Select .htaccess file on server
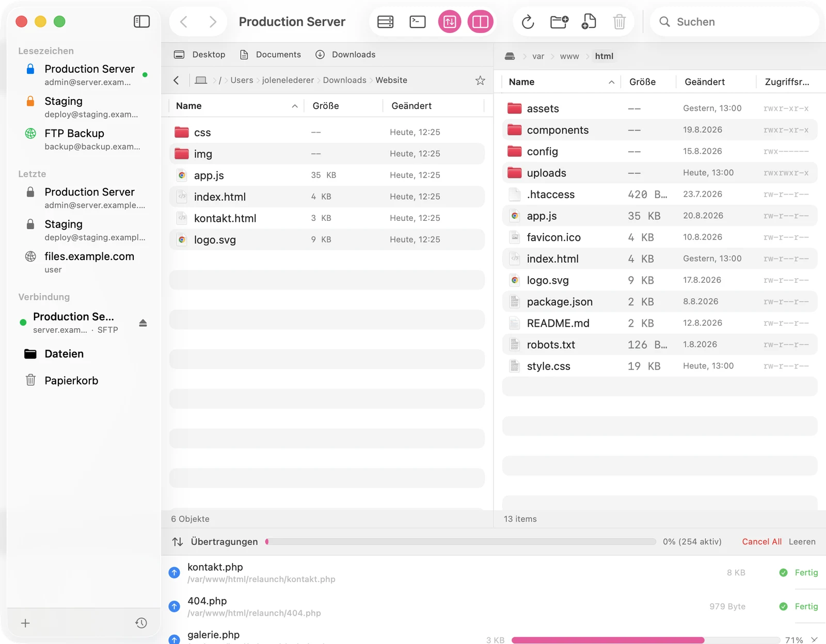This screenshot has width=826, height=644. pyautogui.click(x=660, y=195)
